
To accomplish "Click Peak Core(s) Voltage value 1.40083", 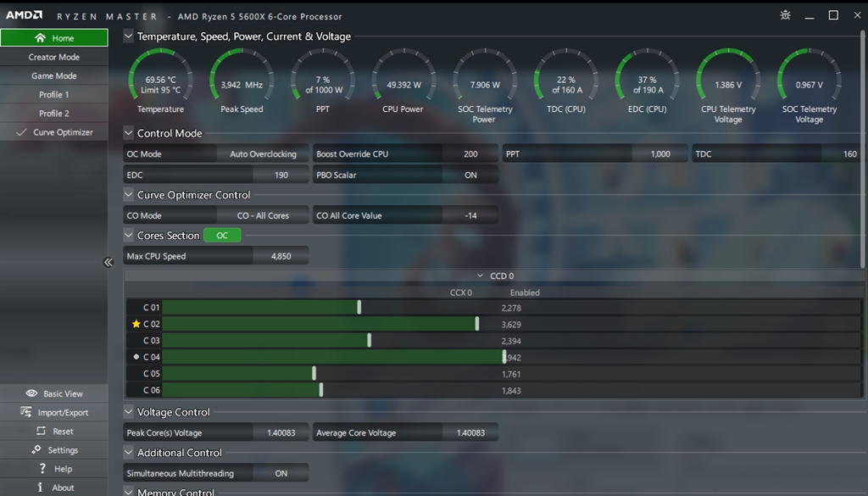I will coord(281,432).
